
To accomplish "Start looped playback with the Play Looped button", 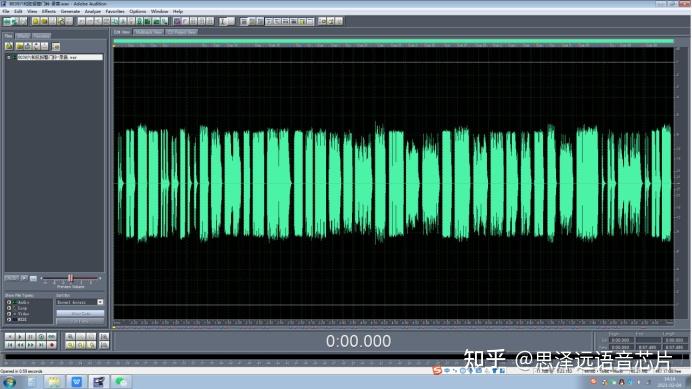I will (52, 336).
